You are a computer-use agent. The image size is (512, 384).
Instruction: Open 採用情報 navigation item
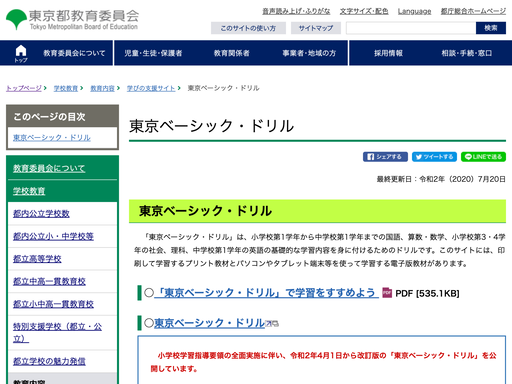pyautogui.click(x=388, y=53)
